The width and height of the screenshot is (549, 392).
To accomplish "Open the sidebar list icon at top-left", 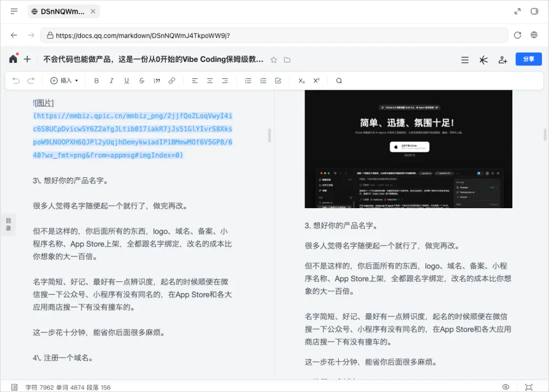I will click(x=14, y=12).
